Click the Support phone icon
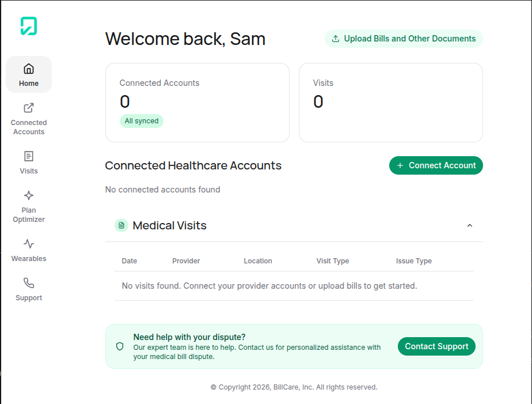This screenshot has width=532, height=404. tap(29, 283)
